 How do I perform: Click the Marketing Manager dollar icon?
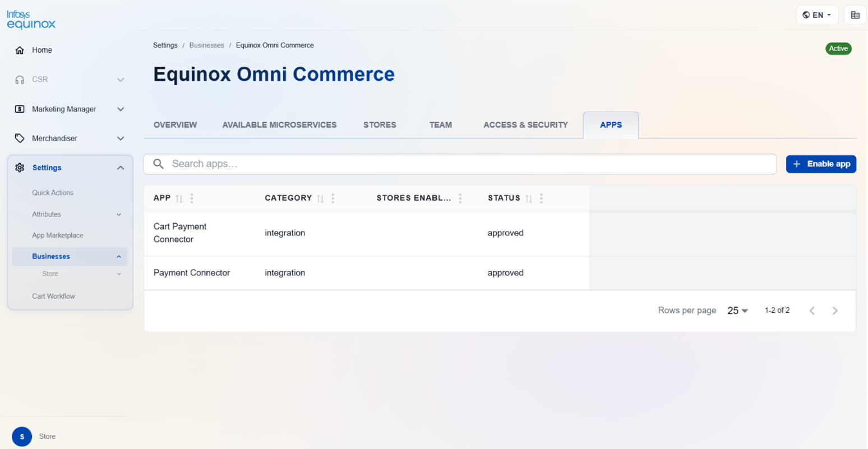click(20, 109)
